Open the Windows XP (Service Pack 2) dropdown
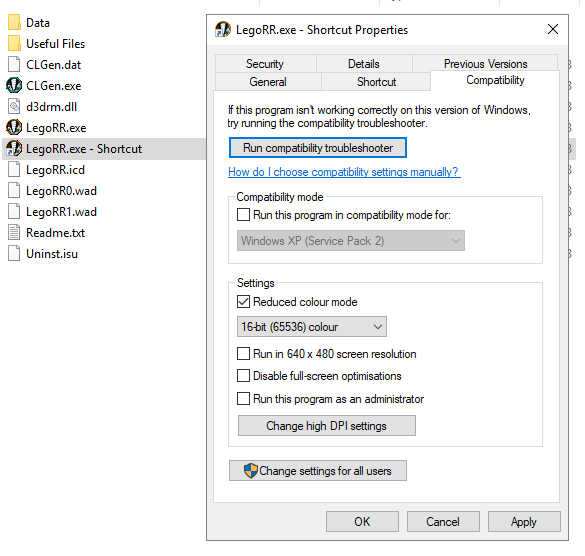 click(x=351, y=241)
